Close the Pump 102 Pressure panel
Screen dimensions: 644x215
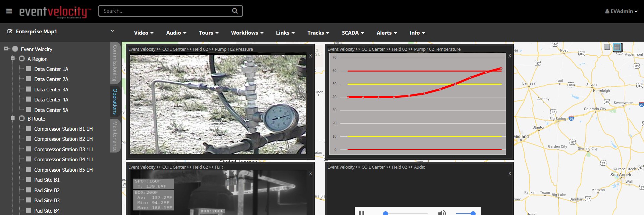pyautogui.click(x=311, y=56)
